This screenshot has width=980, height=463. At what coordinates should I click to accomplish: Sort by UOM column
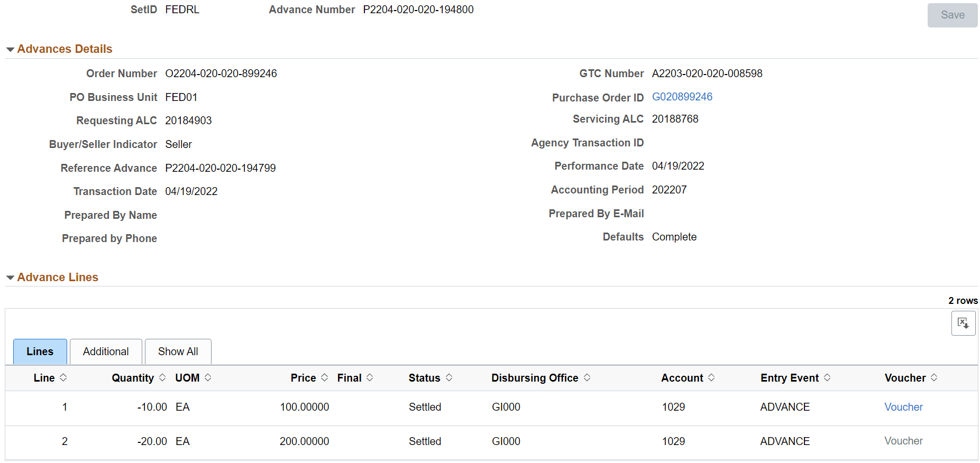pos(193,378)
